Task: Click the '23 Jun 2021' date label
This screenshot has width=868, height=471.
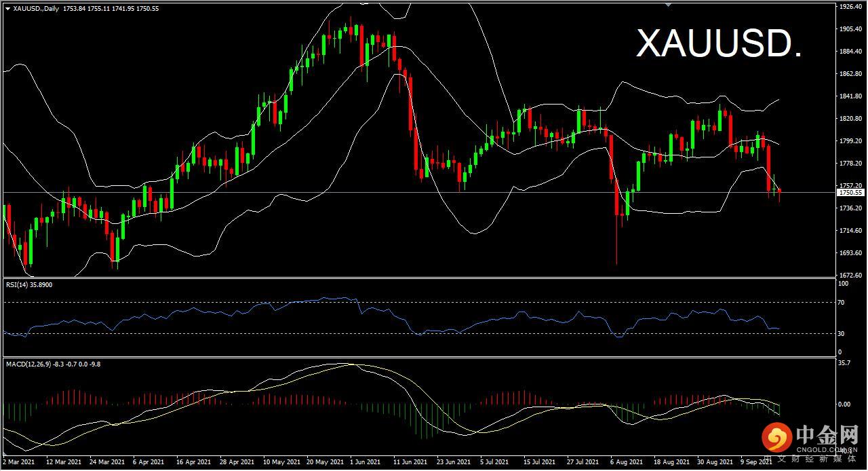Action: coord(453,462)
